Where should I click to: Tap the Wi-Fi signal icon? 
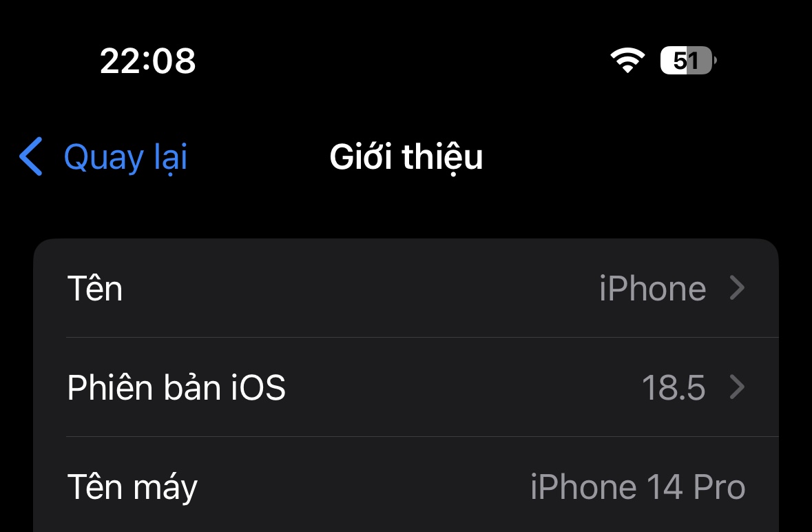627,60
